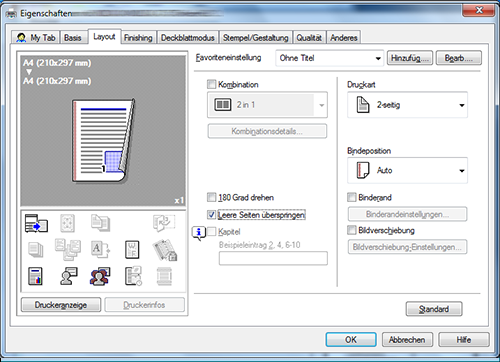
Task: Click the greyed-out folded sheet with arrow icon
Action: pos(164,223)
